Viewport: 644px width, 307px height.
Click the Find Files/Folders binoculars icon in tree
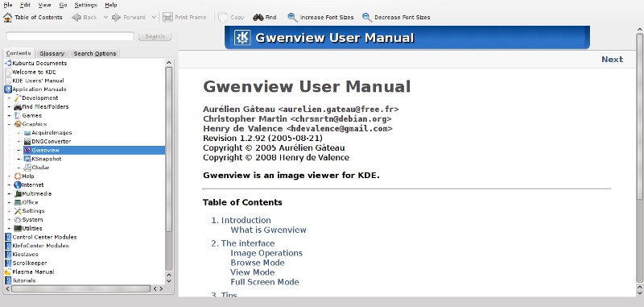click(17, 106)
